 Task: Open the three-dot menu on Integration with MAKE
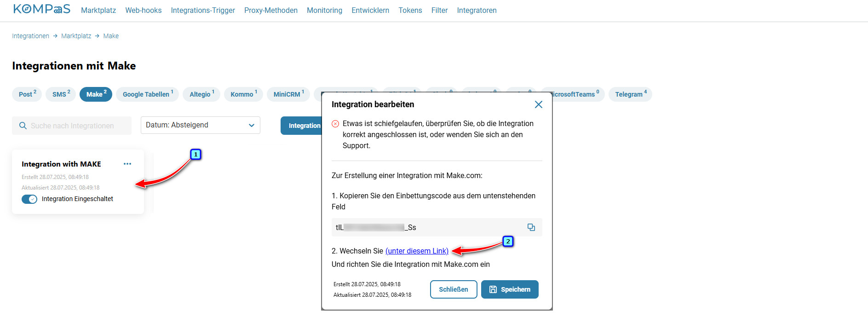tap(127, 164)
